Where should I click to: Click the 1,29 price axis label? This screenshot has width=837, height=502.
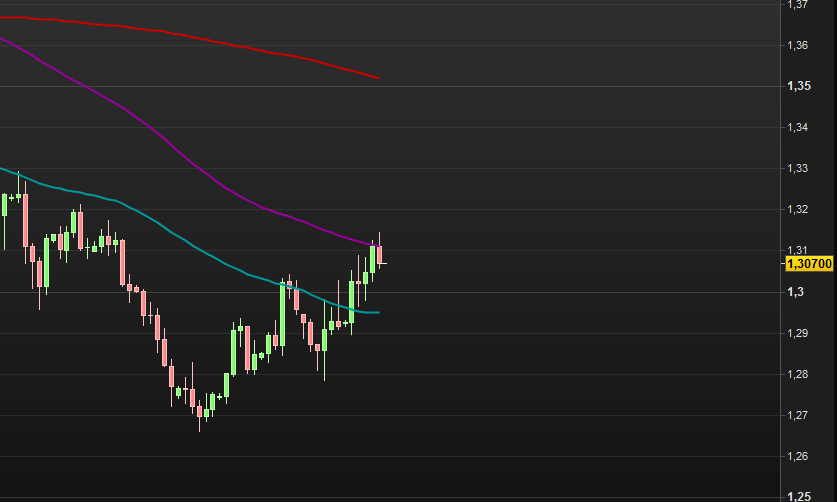point(797,333)
